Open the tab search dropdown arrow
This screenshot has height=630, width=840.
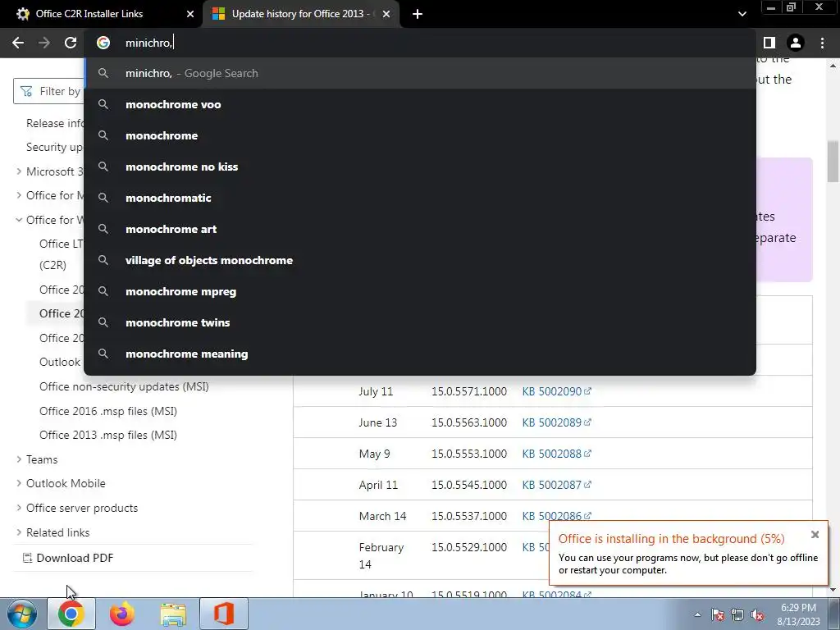point(742,14)
